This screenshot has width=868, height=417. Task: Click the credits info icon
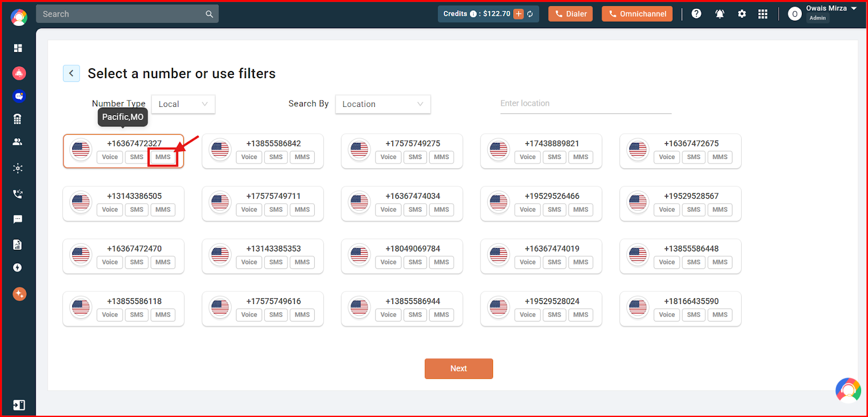coord(473,14)
